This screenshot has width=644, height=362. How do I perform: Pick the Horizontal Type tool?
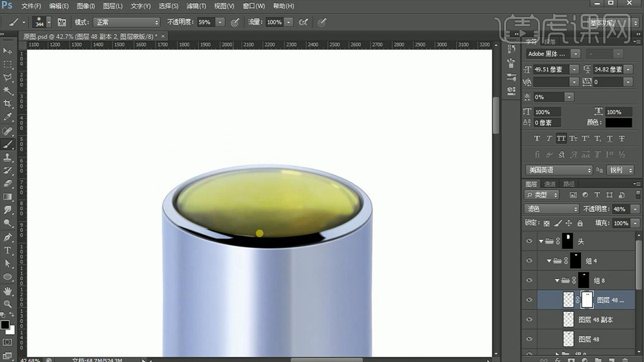(8, 250)
